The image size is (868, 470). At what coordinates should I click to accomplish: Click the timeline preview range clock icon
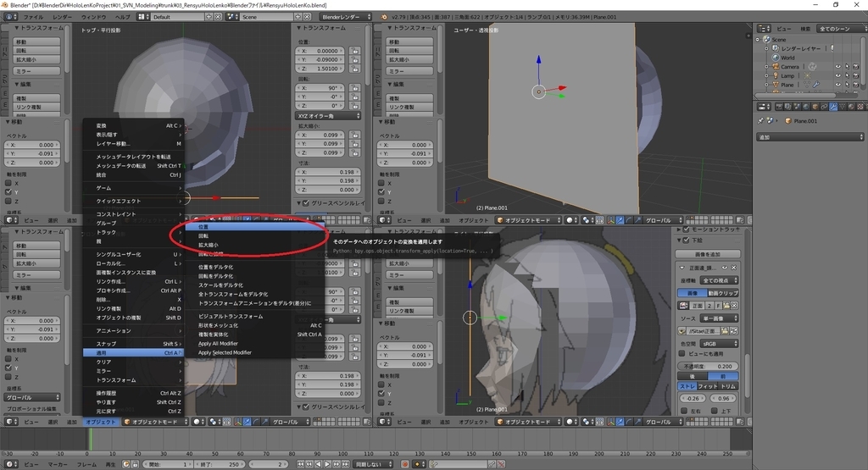coord(126,464)
